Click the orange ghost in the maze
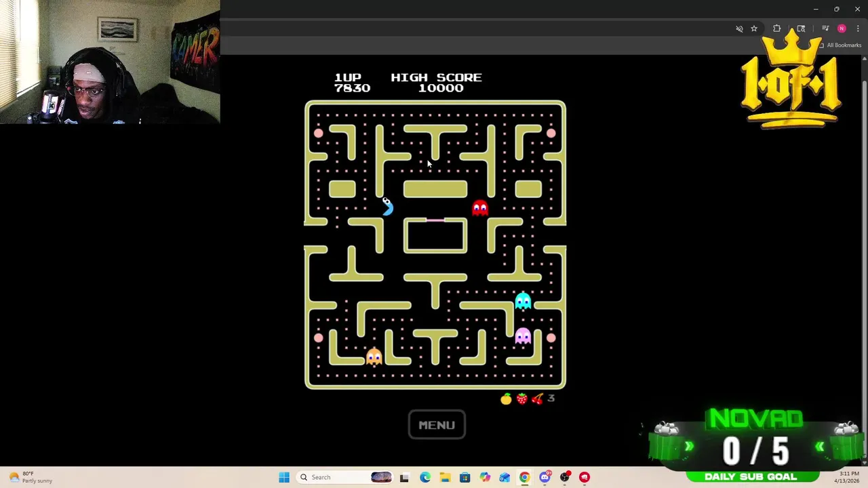 tap(374, 356)
